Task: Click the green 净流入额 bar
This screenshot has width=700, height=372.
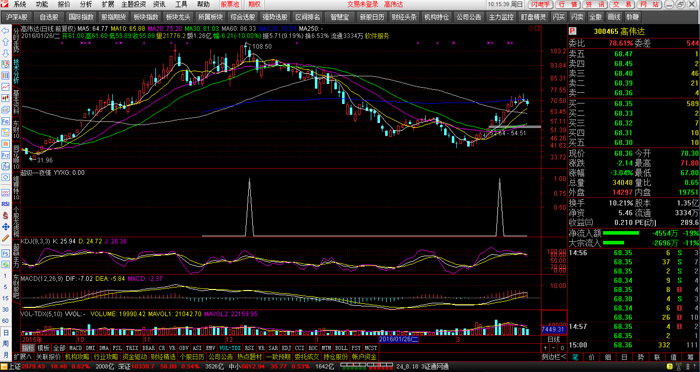Action: (621, 233)
